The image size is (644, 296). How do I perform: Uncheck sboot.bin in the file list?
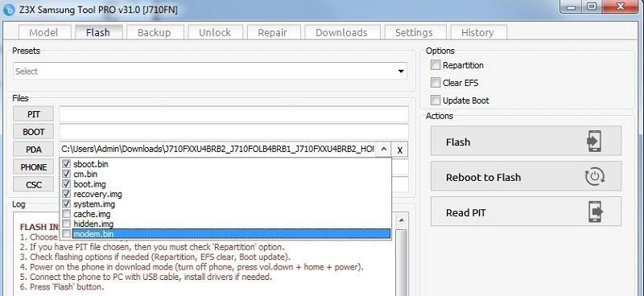67,164
